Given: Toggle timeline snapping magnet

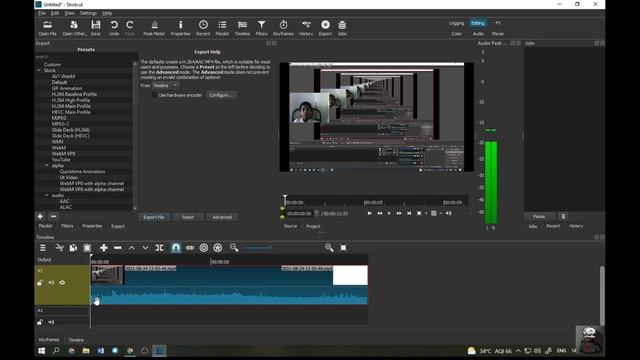Looking at the screenshot, I should pyautogui.click(x=176, y=248).
